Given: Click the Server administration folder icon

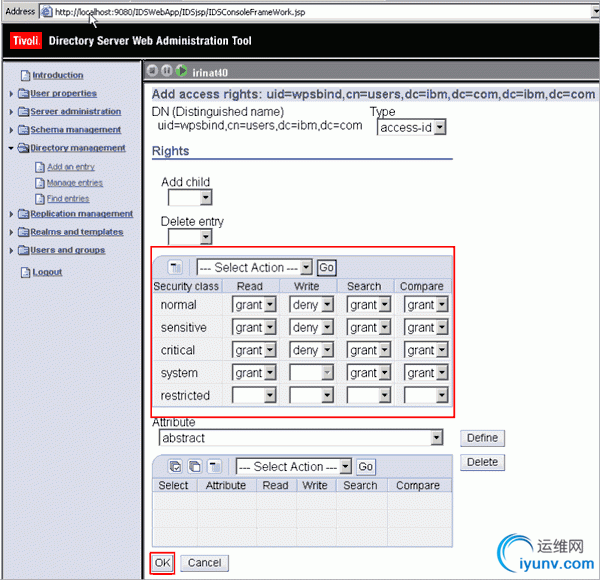Looking at the screenshot, I should [x=23, y=112].
